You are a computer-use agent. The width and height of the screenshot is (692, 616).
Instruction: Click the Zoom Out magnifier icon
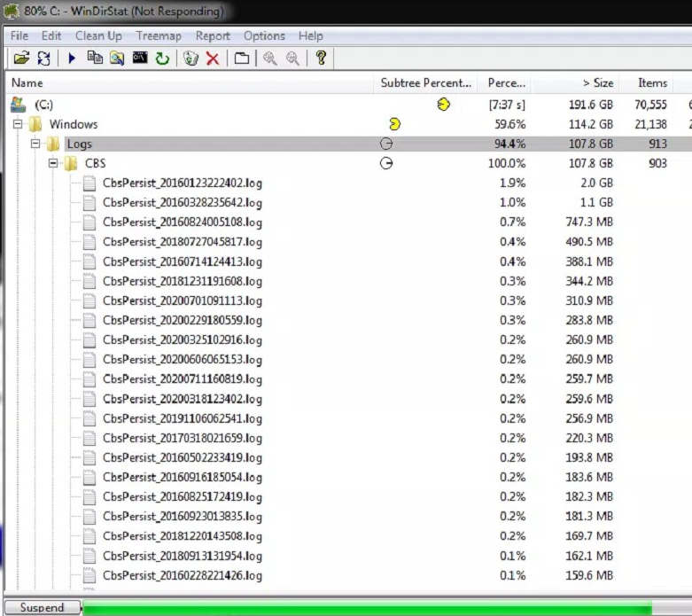[292, 58]
